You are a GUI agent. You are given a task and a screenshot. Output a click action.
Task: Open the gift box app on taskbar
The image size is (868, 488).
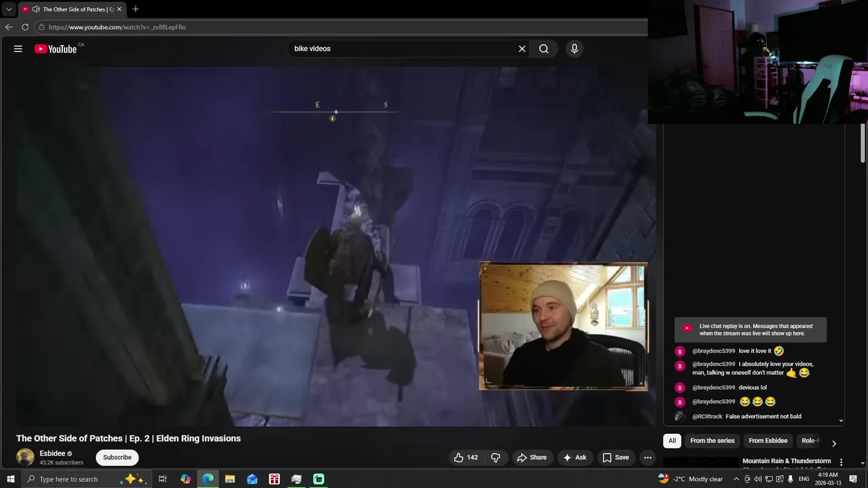pos(275,479)
